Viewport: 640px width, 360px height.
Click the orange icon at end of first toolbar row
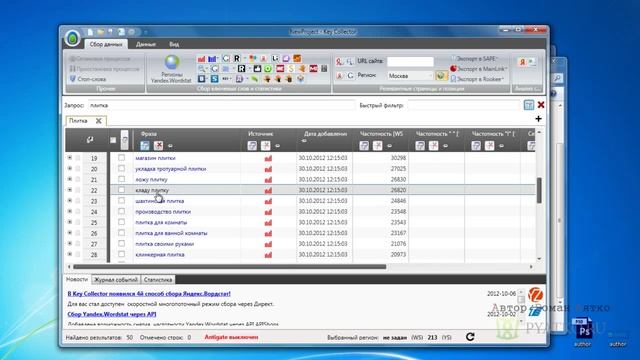pos(297,58)
